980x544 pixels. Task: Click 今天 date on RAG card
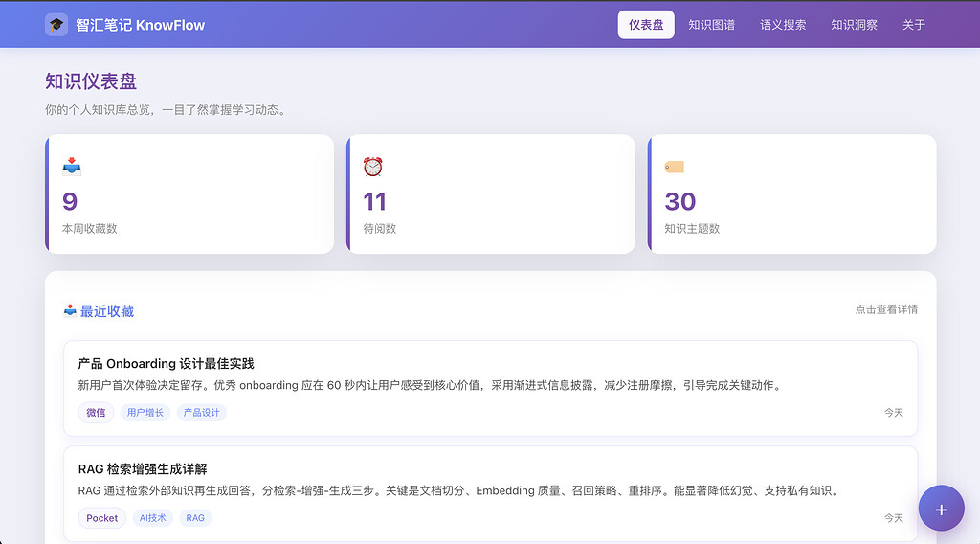(x=894, y=518)
